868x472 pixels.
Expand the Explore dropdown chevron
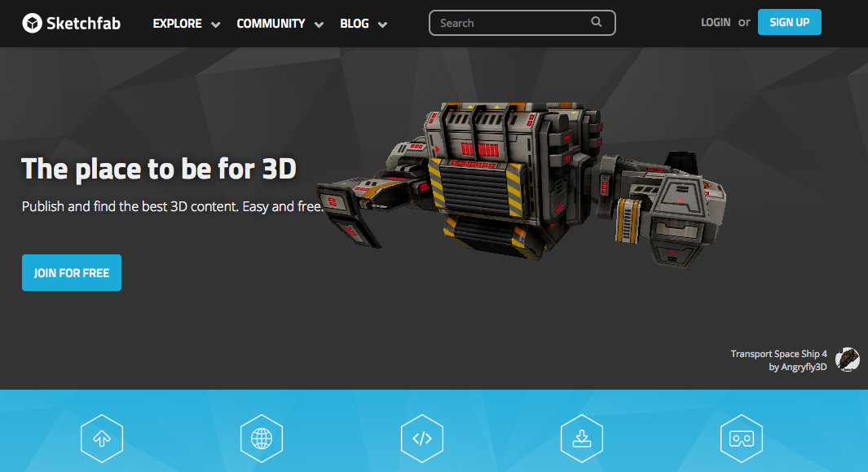pyautogui.click(x=216, y=24)
